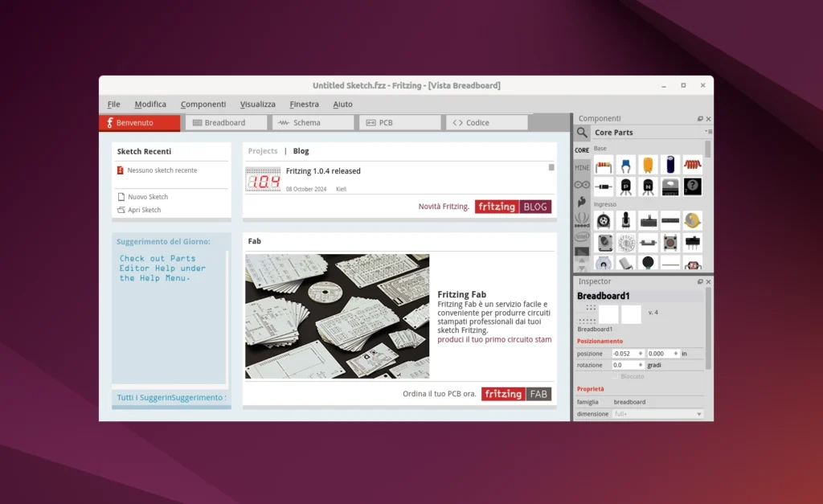823x504 pixels.
Task: Open the Seeed parts bin
Action: tap(582, 219)
